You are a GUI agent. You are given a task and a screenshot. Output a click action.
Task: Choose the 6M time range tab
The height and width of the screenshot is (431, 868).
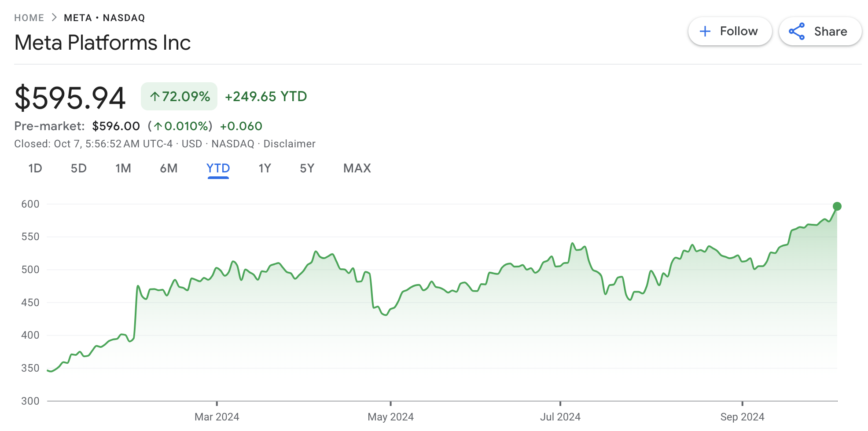pyautogui.click(x=169, y=168)
